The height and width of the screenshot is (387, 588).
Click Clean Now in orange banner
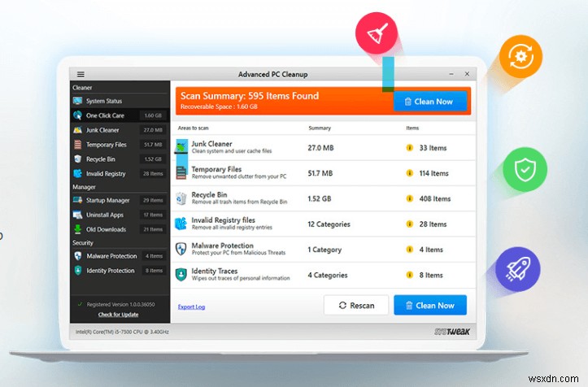point(429,102)
